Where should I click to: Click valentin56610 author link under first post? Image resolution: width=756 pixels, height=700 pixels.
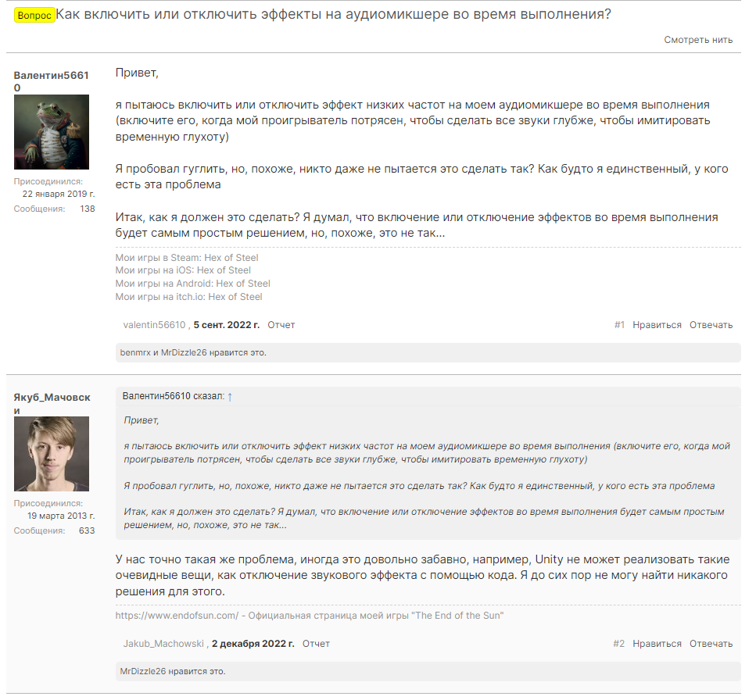pyautogui.click(x=154, y=325)
